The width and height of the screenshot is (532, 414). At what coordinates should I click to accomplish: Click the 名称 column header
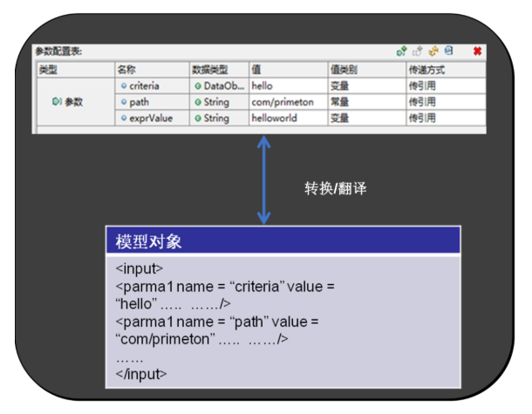[127, 70]
